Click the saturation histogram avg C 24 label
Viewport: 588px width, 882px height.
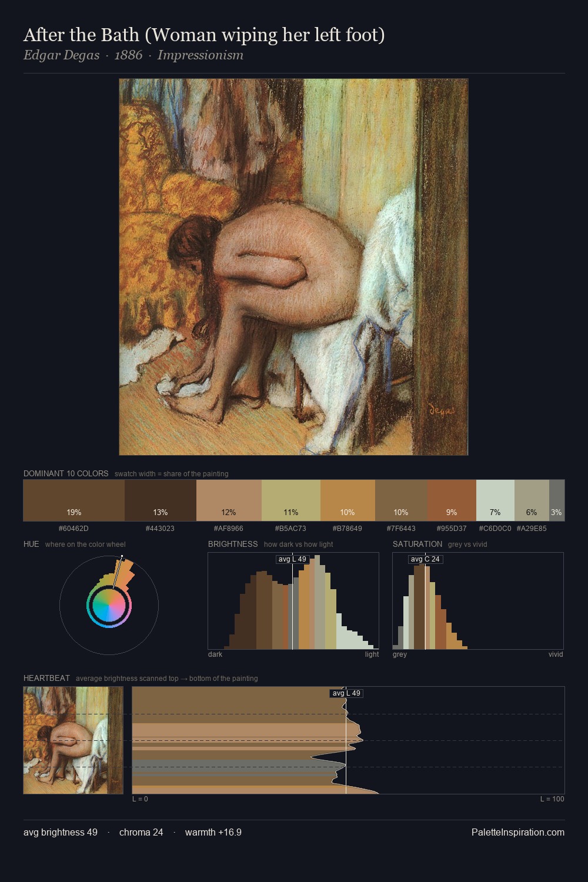click(x=425, y=559)
